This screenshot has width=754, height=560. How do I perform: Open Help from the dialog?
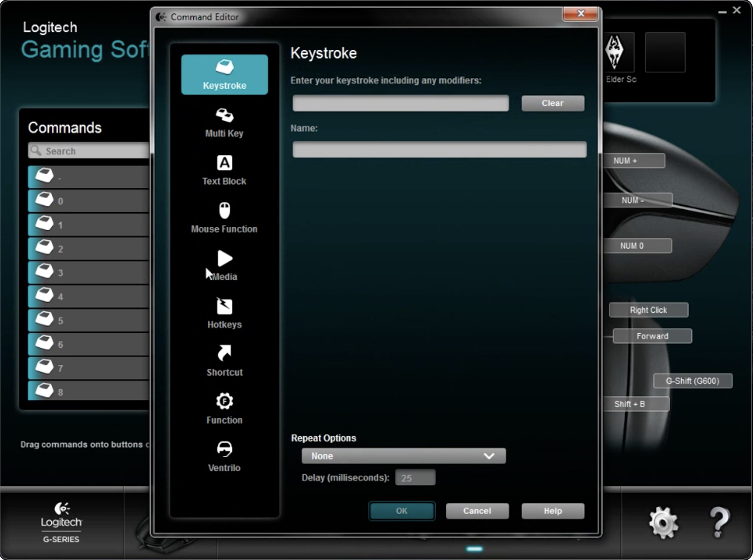(552, 511)
